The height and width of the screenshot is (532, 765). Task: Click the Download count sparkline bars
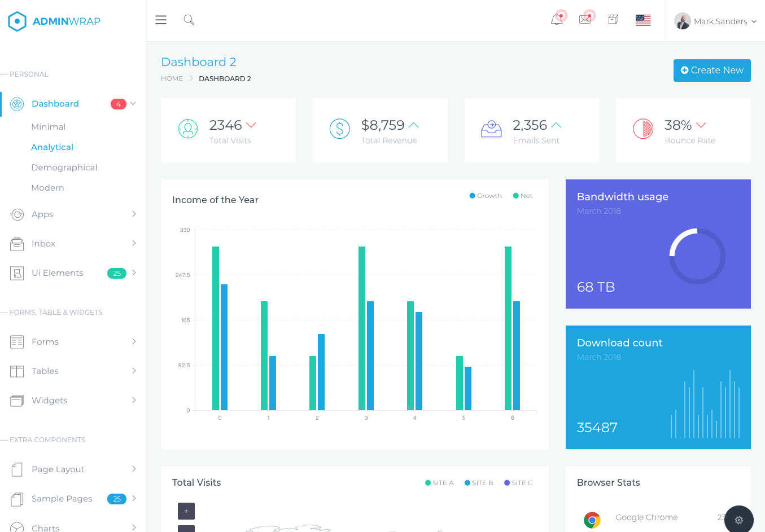pos(705,404)
